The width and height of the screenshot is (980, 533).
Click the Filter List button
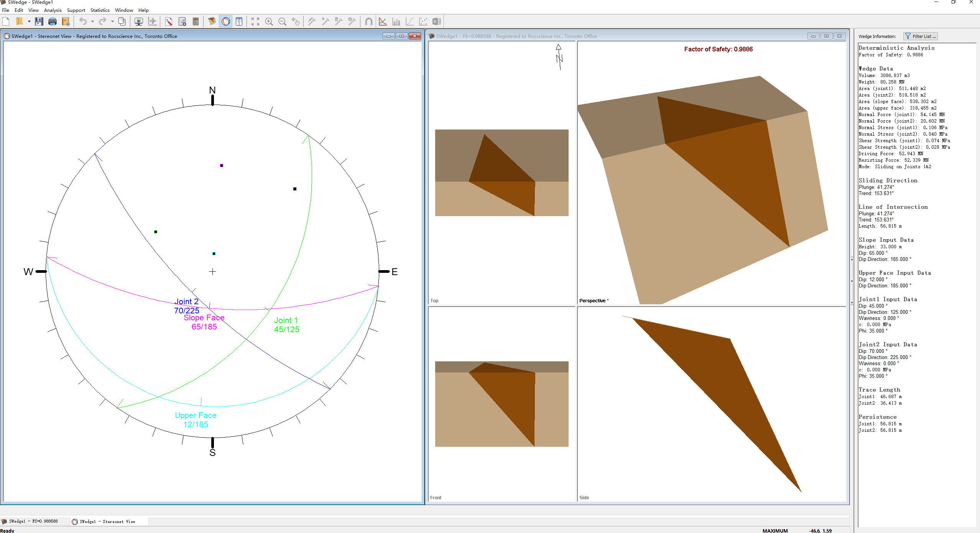tap(921, 36)
